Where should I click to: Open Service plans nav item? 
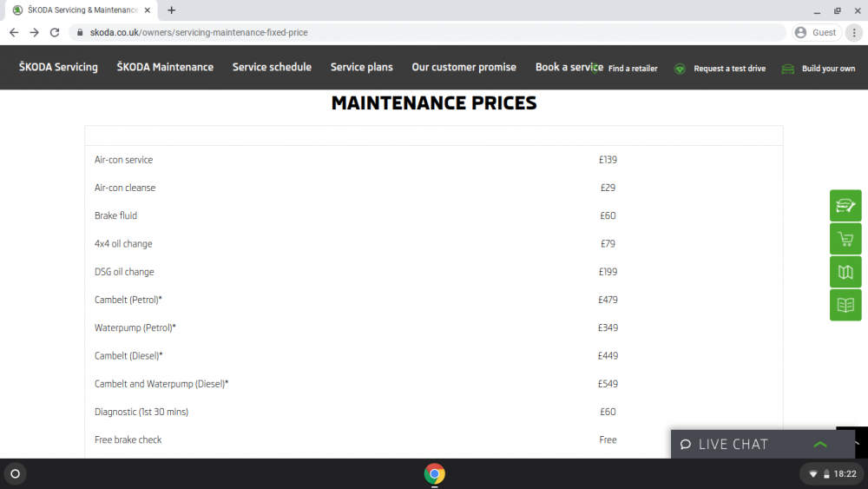coord(361,67)
